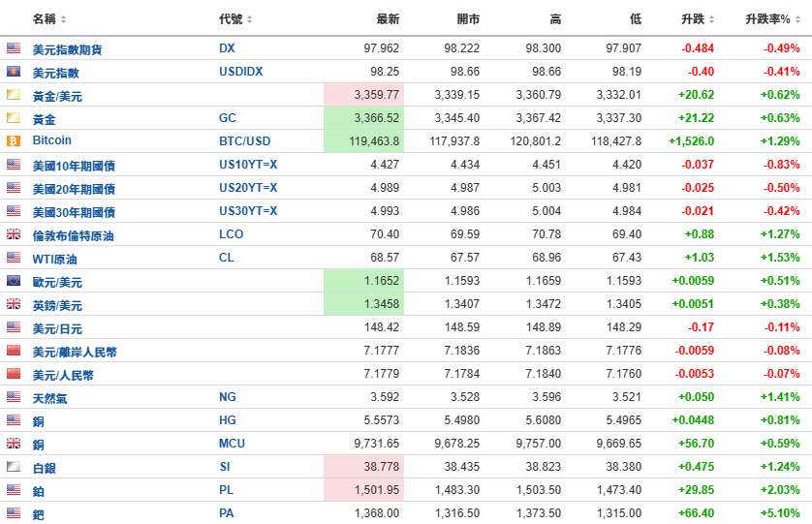Click the US flag icon beside 美元指數期貨
812x524 pixels.
click(x=14, y=48)
